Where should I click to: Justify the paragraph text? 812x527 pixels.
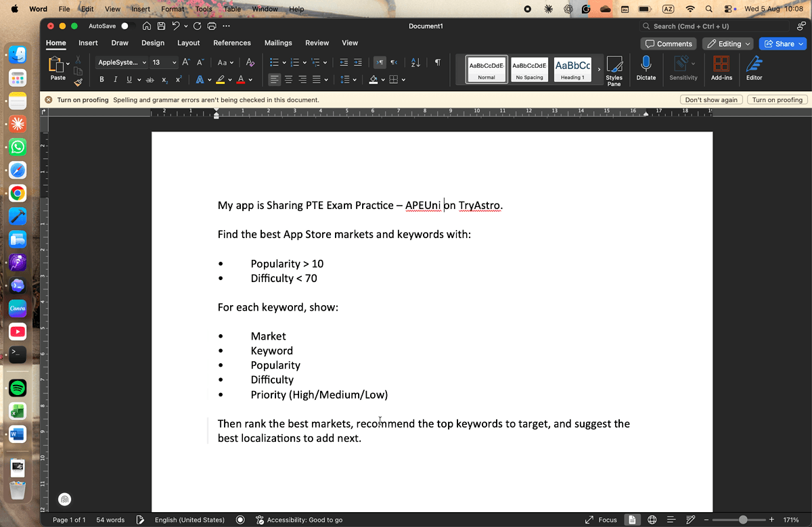[317, 79]
